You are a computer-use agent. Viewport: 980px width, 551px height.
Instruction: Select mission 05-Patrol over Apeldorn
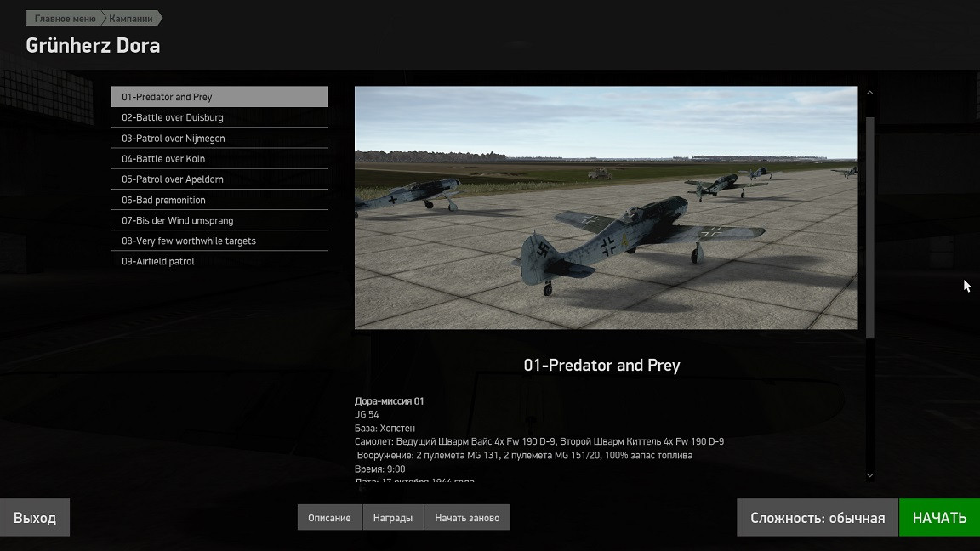click(x=219, y=179)
